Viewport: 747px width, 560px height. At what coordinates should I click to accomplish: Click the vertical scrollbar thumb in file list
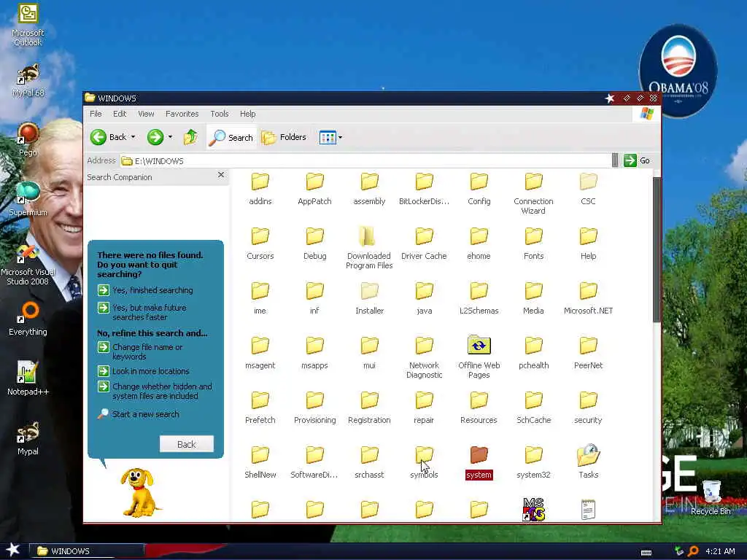point(657,249)
